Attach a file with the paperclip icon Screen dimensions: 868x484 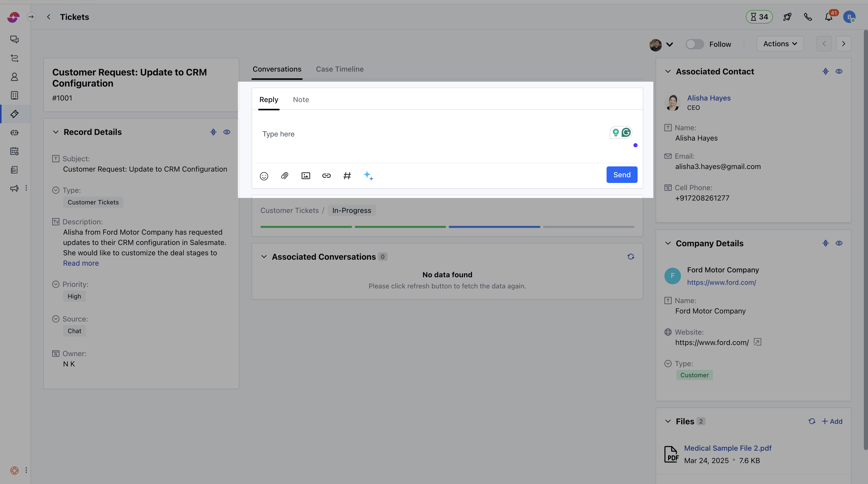click(284, 176)
